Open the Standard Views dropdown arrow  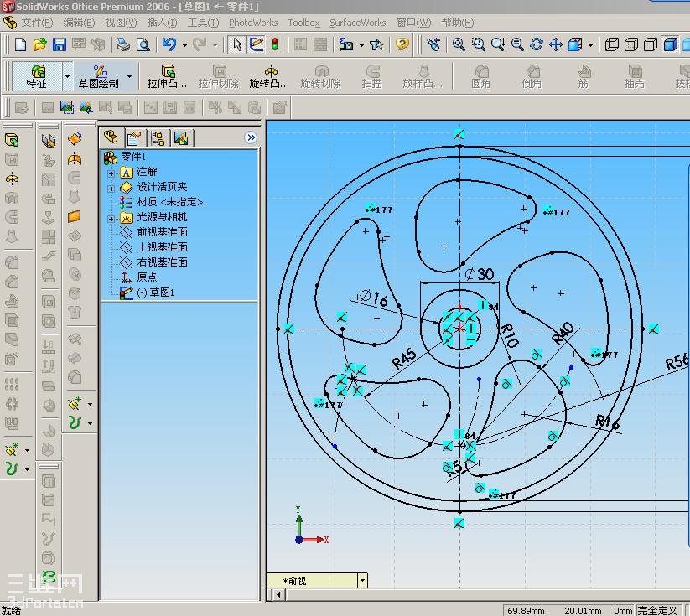[x=591, y=45]
